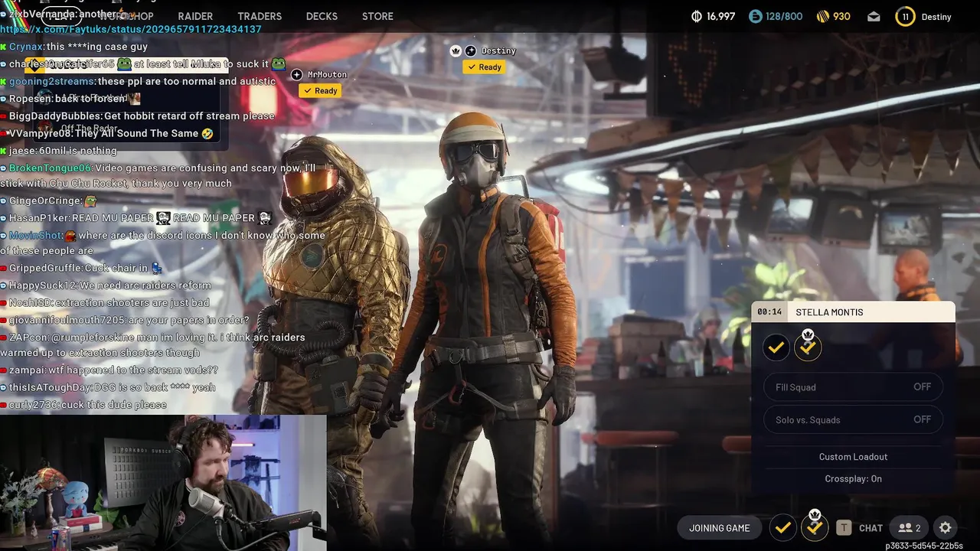Image resolution: width=980 pixels, height=551 pixels.
Task: Click chat username BiggDaddyBubbles
Action: click(55, 116)
